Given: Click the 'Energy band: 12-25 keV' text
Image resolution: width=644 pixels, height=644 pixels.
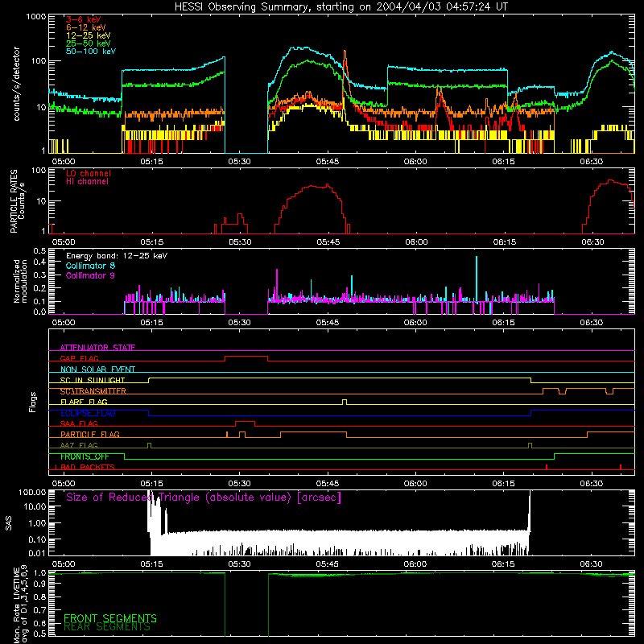Looking at the screenshot, I should pyautogui.click(x=117, y=256).
